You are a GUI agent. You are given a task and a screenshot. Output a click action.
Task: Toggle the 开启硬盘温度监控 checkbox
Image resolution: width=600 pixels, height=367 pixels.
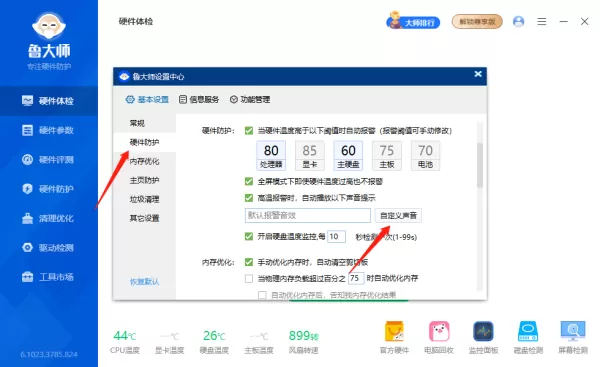(x=249, y=237)
